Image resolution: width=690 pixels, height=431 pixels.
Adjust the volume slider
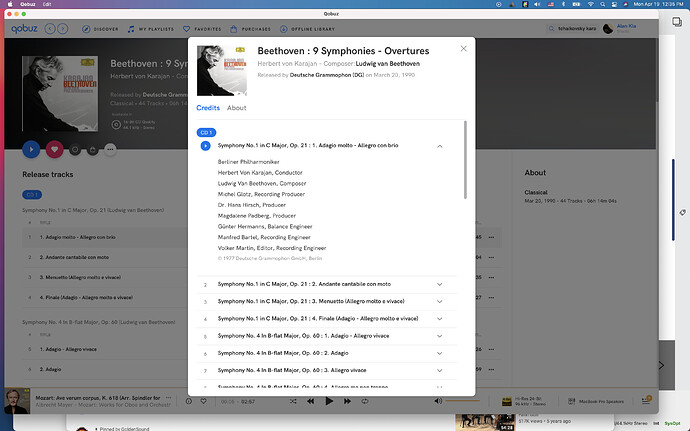pos(463,401)
